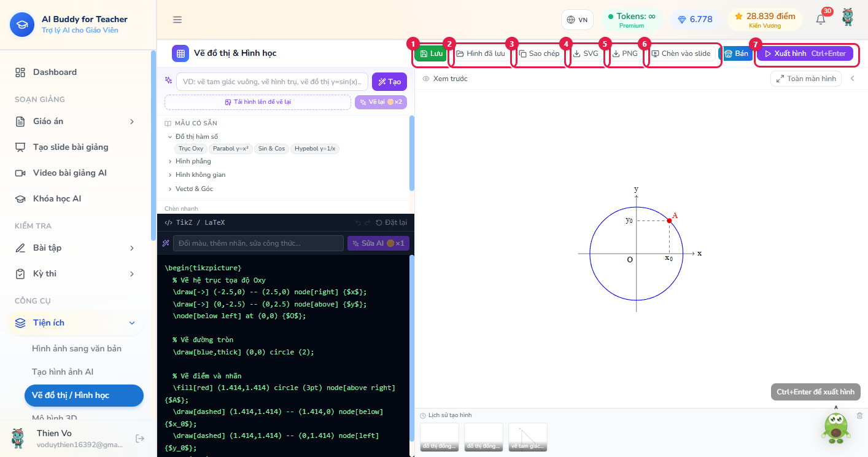Viewport: 868px width, 457px height.
Task: Collapse the Tiện ích sidebar section
Action: point(76,323)
